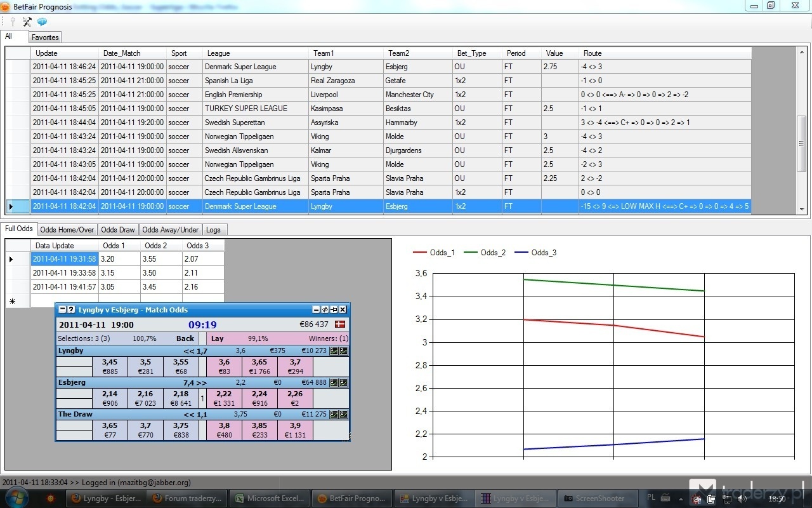Screen dimensions: 812x508
Task: Sort by the Route column header
Action: [665, 53]
